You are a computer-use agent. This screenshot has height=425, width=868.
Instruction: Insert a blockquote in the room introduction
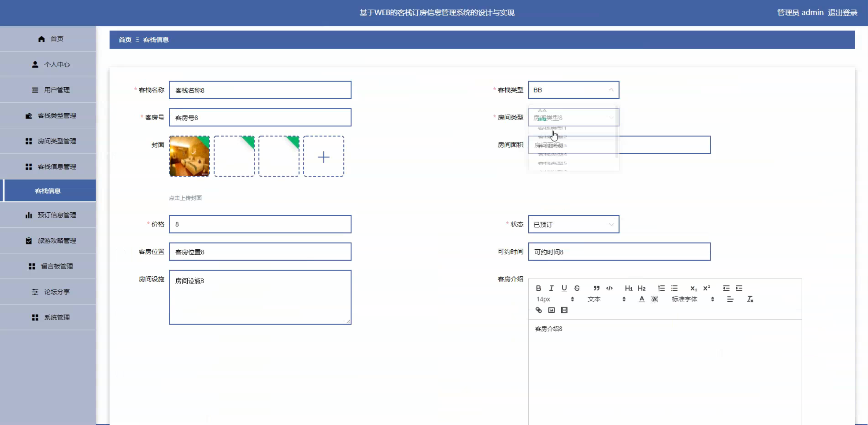(x=596, y=288)
